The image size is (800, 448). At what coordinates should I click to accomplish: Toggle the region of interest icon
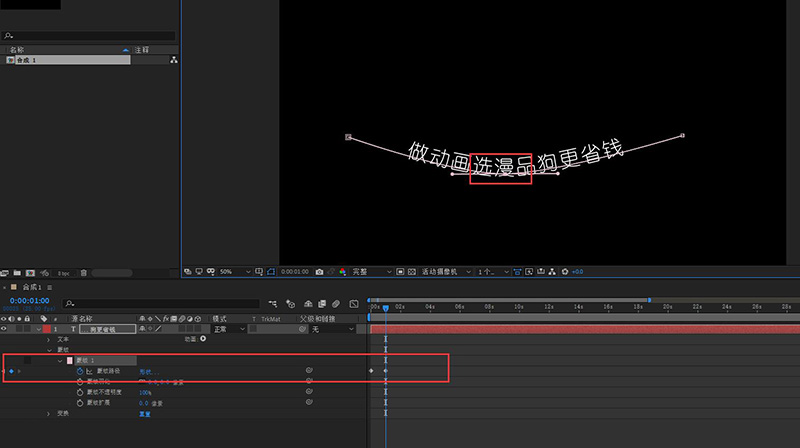click(x=400, y=272)
